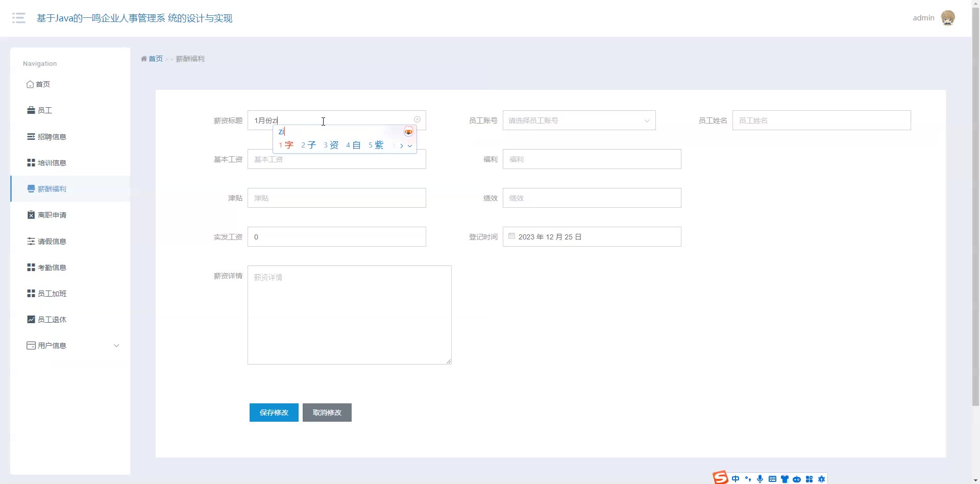Focus the 绩效 input field
Image resolution: width=980 pixels, height=484 pixels.
[592, 198]
